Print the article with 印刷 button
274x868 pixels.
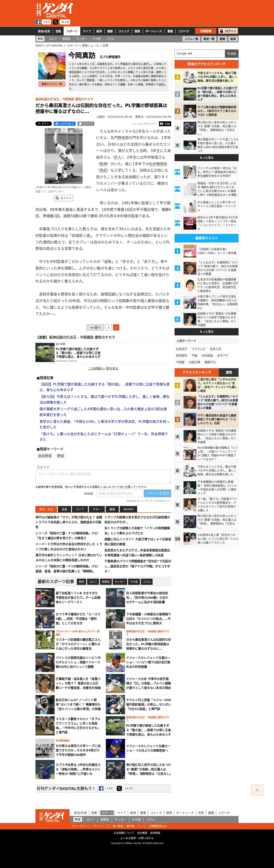point(165,124)
